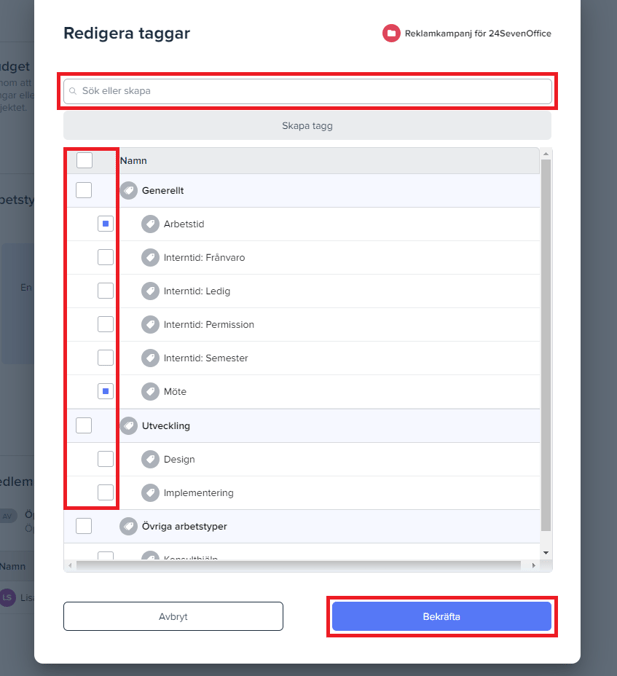Click the tag icon beside Arbetstid
The image size is (617, 676).
[150, 224]
